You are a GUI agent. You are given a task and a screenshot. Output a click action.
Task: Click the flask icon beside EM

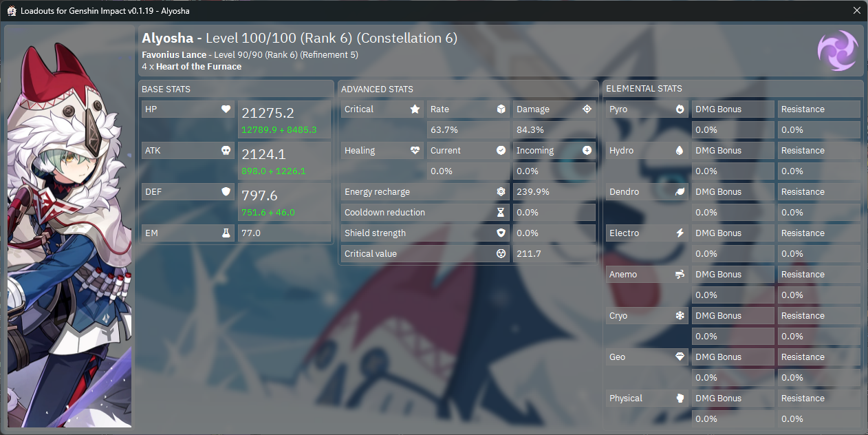[226, 233]
